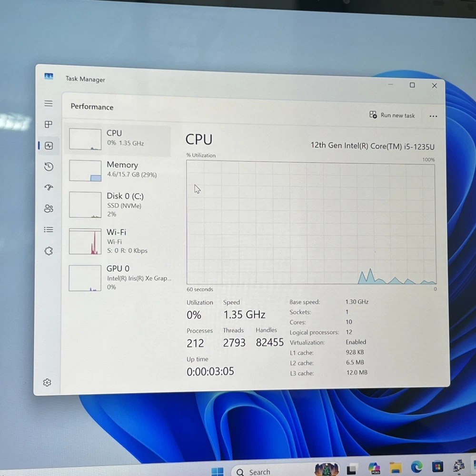
Task: Open the hamburger navigation menu
Action: click(49, 103)
